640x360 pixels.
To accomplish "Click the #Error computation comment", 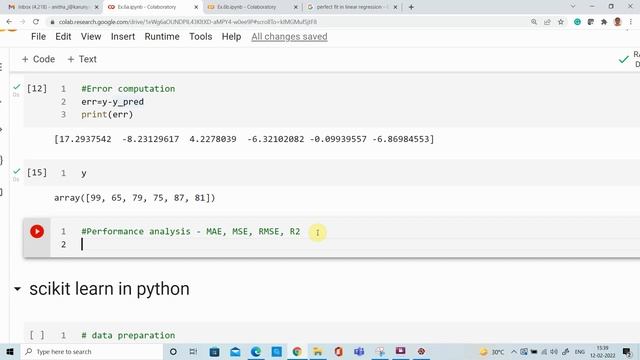I will point(128,89).
